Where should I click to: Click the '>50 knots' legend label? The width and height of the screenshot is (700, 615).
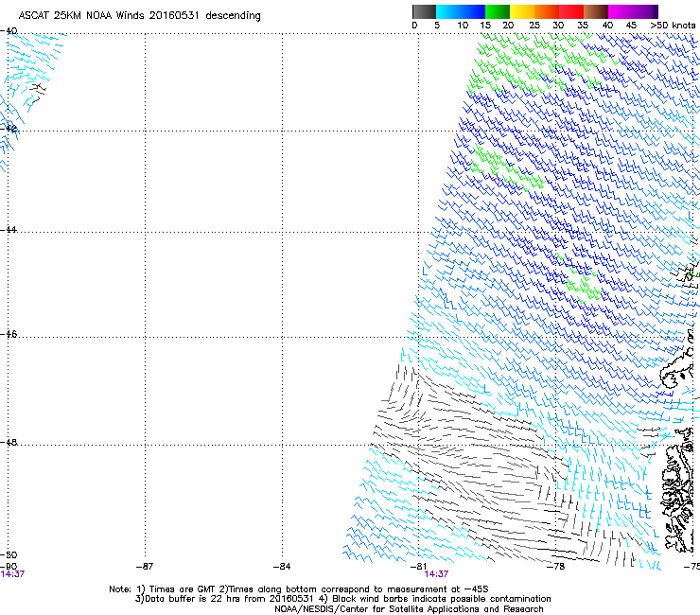coord(673,26)
